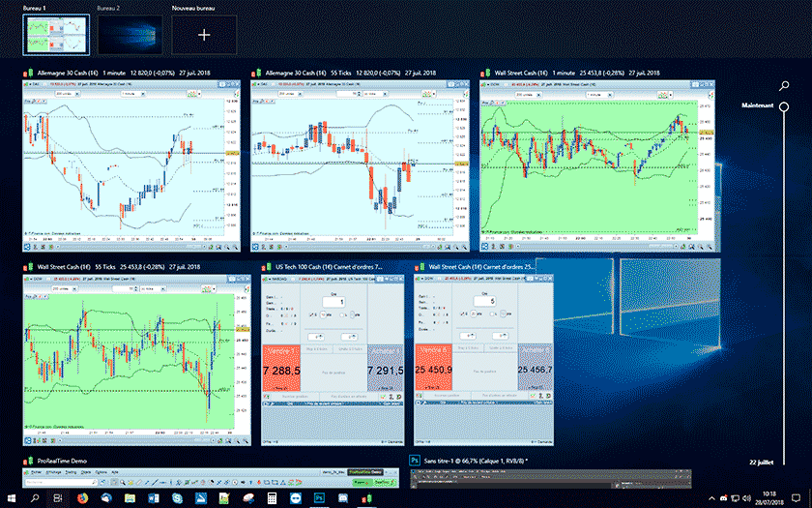Click the Maintenant timeline marker
The height and width of the screenshot is (508, 812).
pyautogui.click(x=784, y=106)
